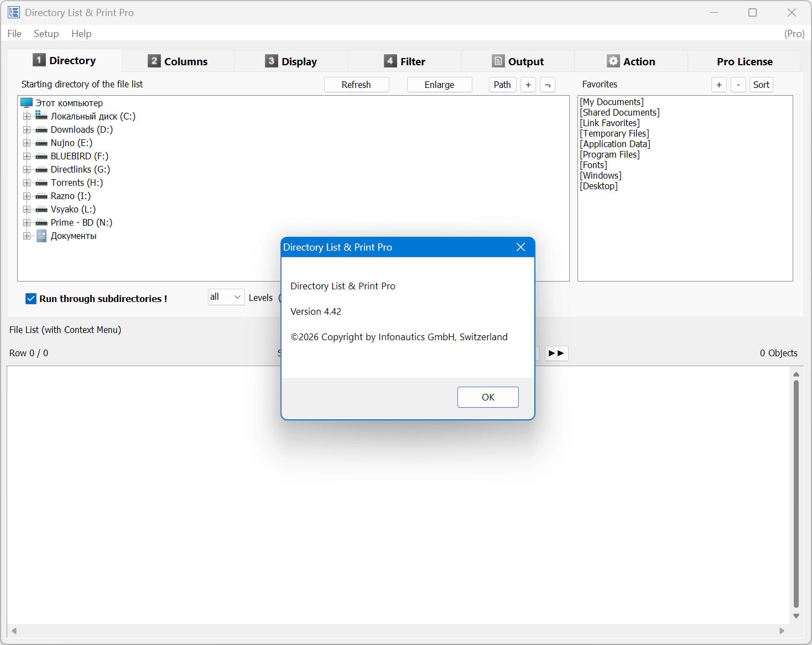
Task: Click the Local Disk (C:) drive icon
Action: 41,116
